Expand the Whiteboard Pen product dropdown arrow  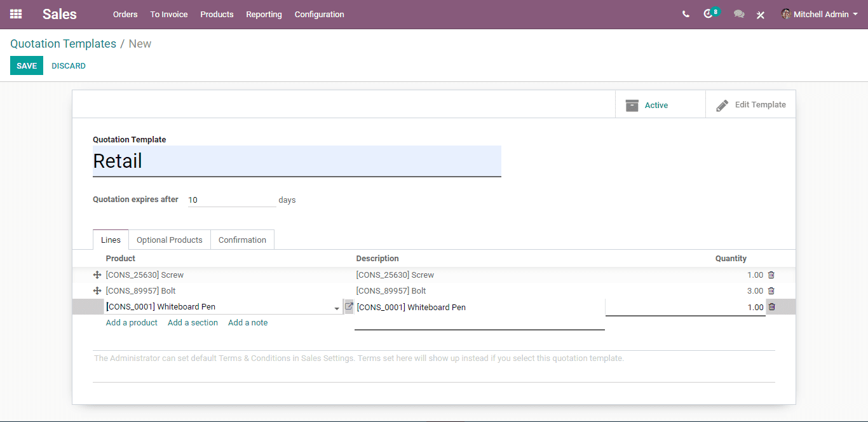[337, 308]
